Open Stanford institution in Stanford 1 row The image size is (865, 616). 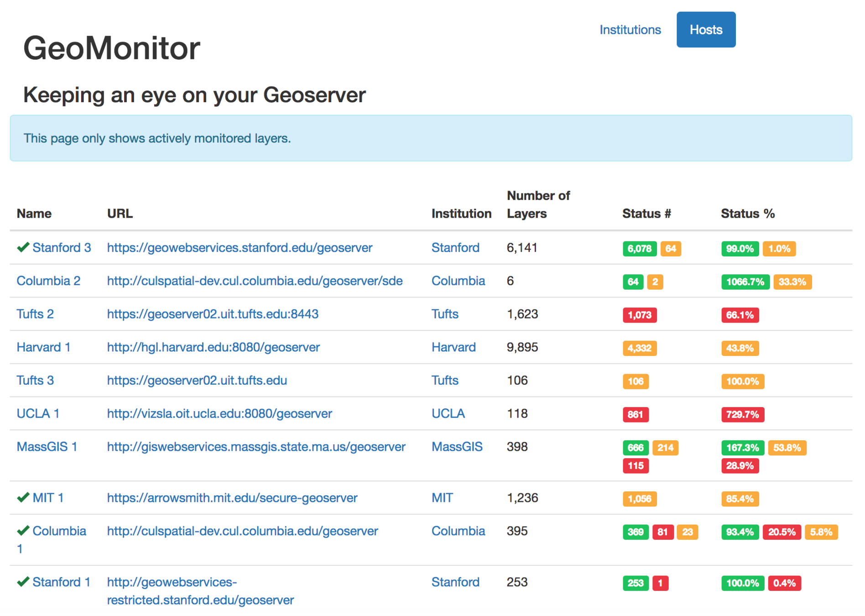[x=455, y=582]
